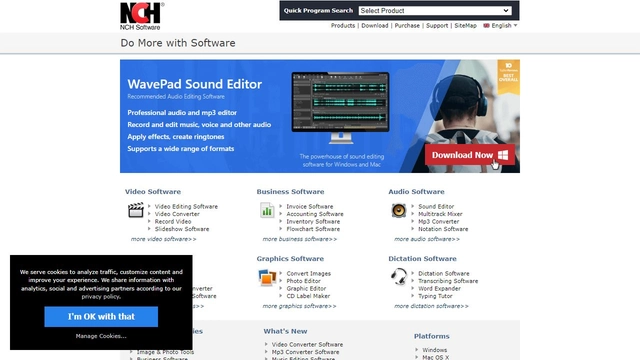Open the Support menu link
Viewport: 640px width, 360px height.
coord(437,25)
